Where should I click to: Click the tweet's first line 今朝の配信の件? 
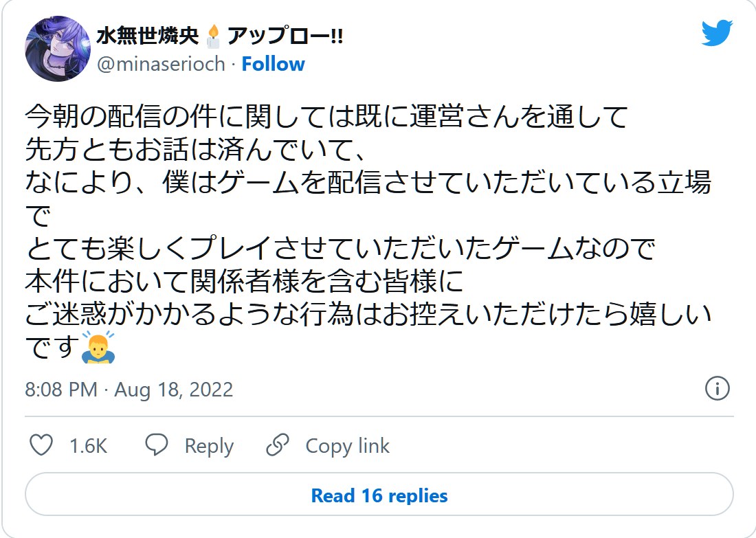pyautogui.click(x=326, y=117)
